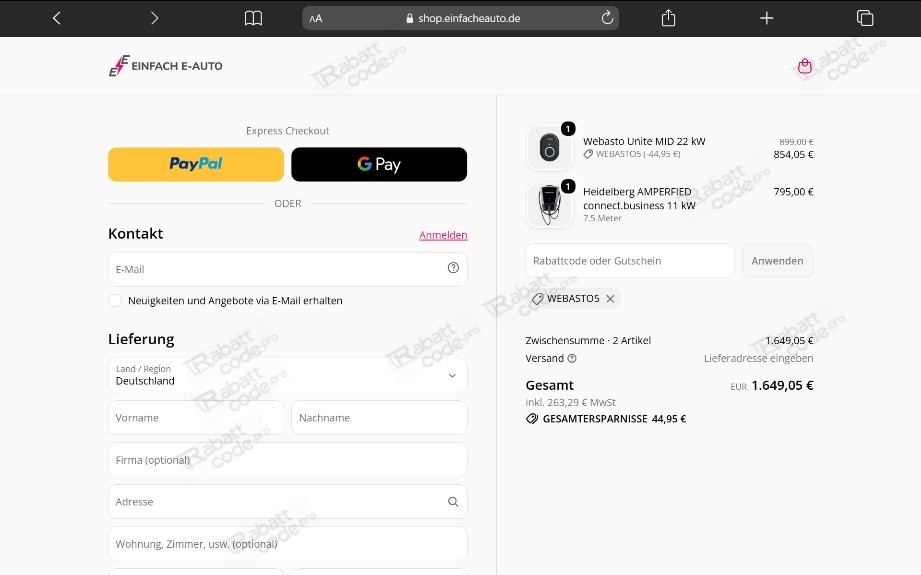This screenshot has width=921, height=575.
Task: Focus the Firma (optional) input field
Action: (x=288, y=460)
